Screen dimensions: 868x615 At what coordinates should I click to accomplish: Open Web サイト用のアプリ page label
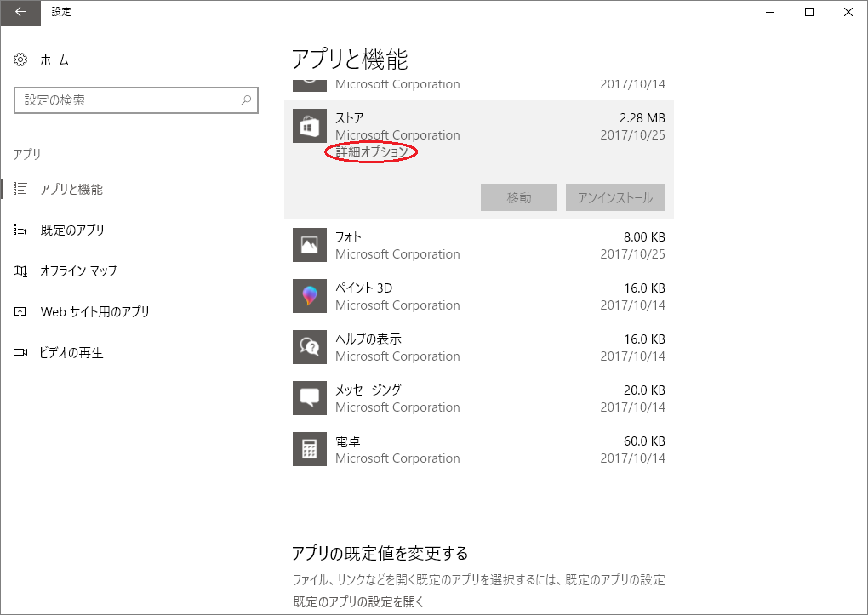[94, 311]
